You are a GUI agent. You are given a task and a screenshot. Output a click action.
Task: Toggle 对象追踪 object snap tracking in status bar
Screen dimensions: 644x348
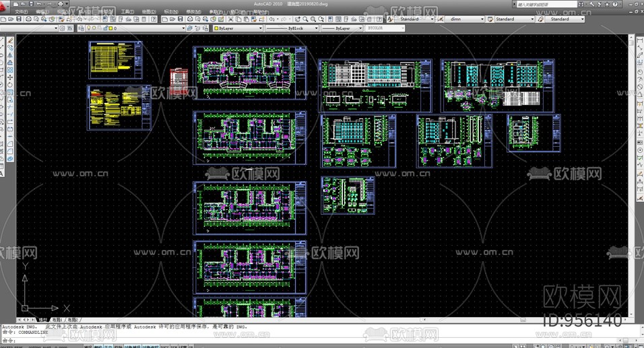150,347
